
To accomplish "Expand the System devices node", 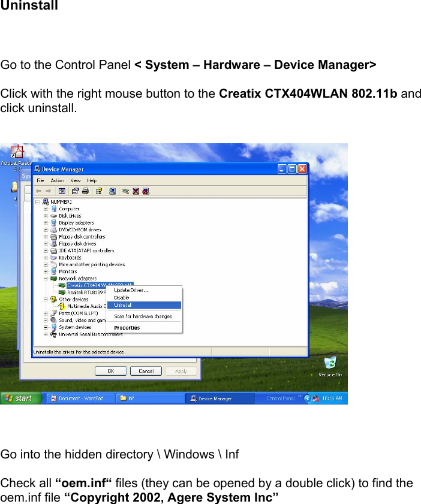I will [46, 327].
